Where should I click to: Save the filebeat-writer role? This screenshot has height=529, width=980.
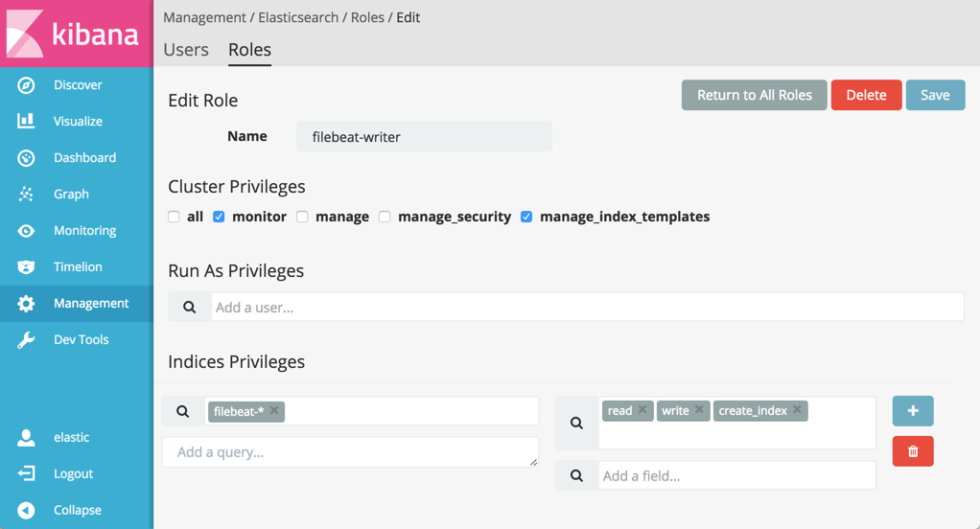click(934, 95)
